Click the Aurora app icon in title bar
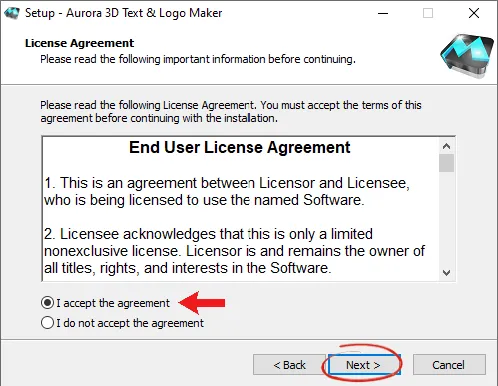 point(12,13)
